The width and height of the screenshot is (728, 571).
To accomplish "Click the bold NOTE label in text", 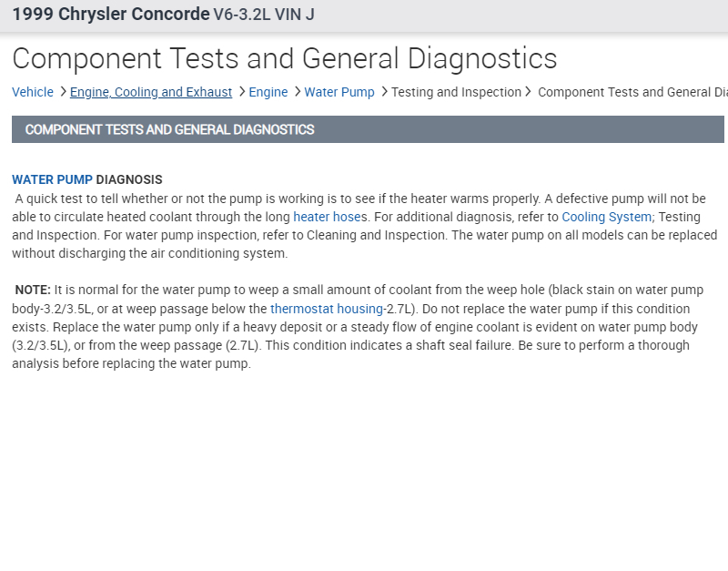I will point(33,290).
